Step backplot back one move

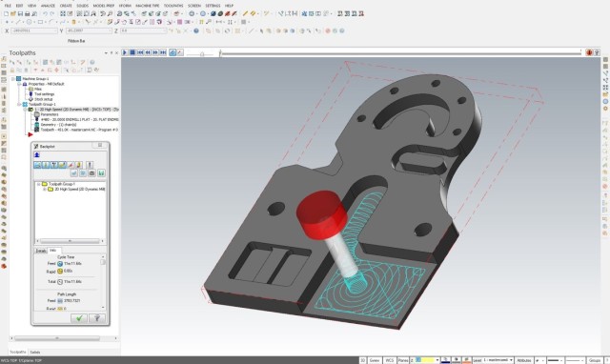click(x=148, y=52)
